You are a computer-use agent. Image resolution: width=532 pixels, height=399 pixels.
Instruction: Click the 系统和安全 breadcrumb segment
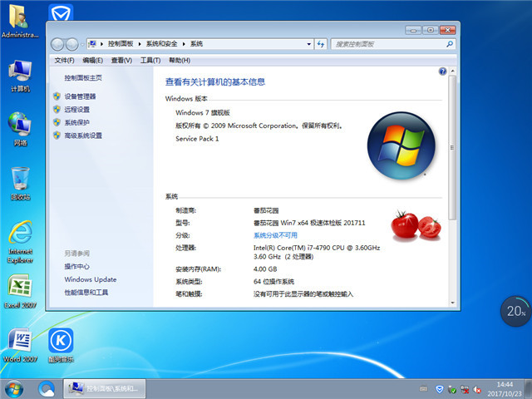161,44
